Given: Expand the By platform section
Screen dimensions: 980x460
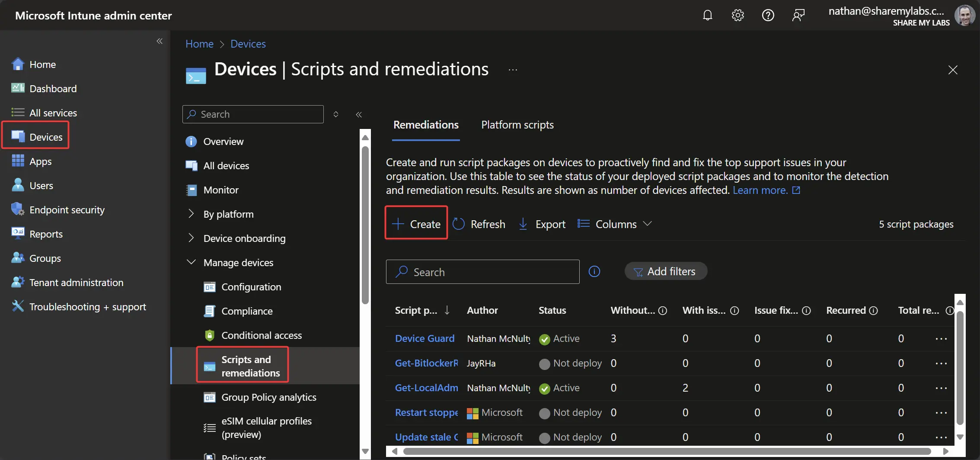Looking at the screenshot, I should [191, 214].
